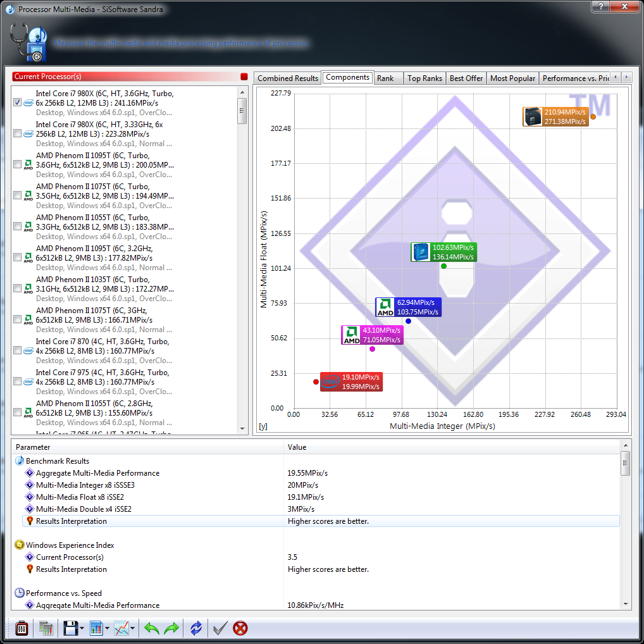The width and height of the screenshot is (644, 644).
Task: Open the line graph icon dropdown arrow
Action: tap(133, 628)
